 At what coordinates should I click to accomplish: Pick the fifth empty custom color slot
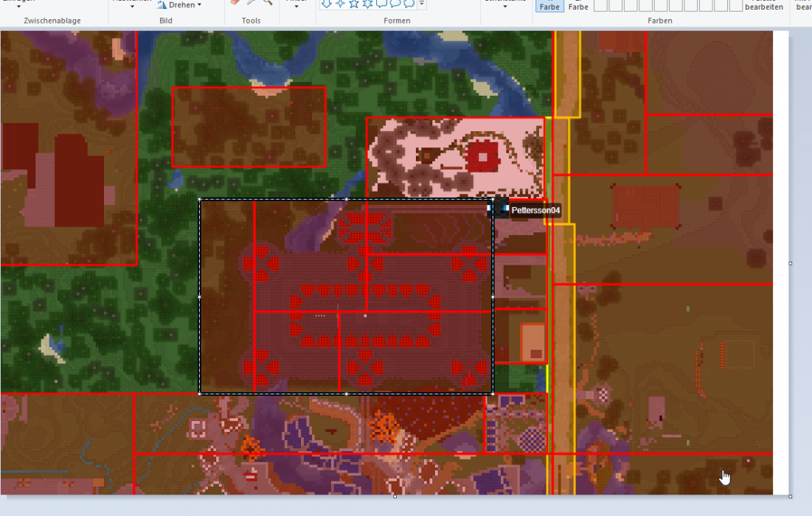pos(660,6)
